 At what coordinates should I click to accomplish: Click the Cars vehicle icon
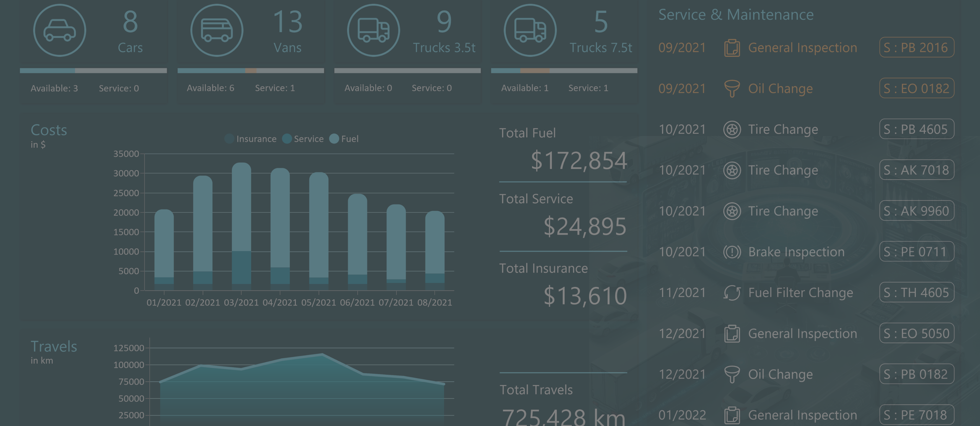pyautogui.click(x=59, y=30)
